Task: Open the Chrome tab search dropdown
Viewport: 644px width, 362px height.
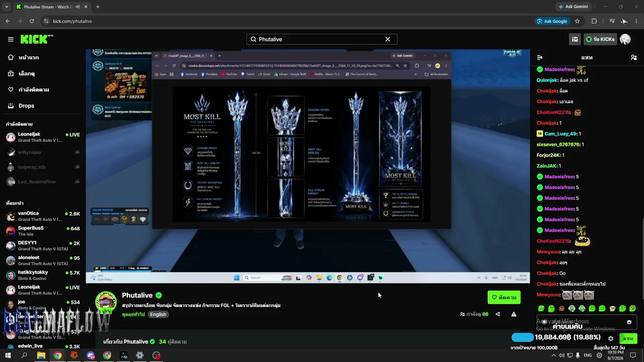Action: coord(7,7)
